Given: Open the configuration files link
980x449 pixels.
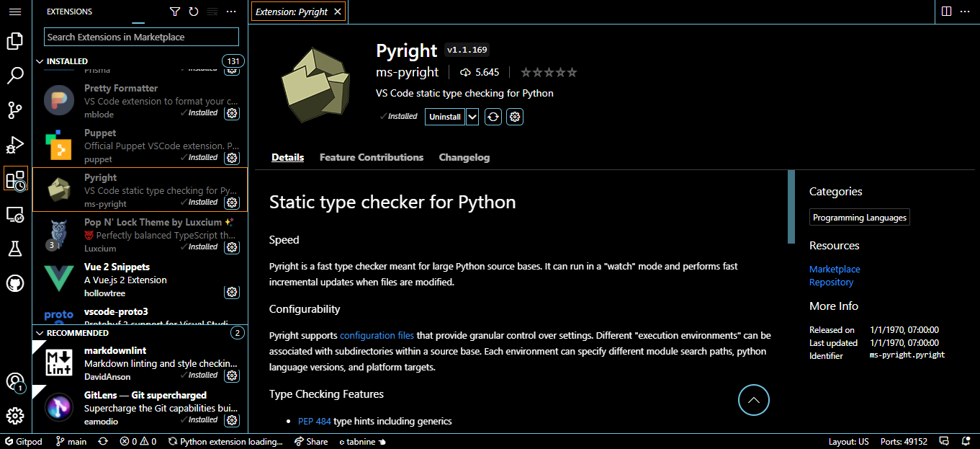Looking at the screenshot, I should pyautogui.click(x=377, y=335).
